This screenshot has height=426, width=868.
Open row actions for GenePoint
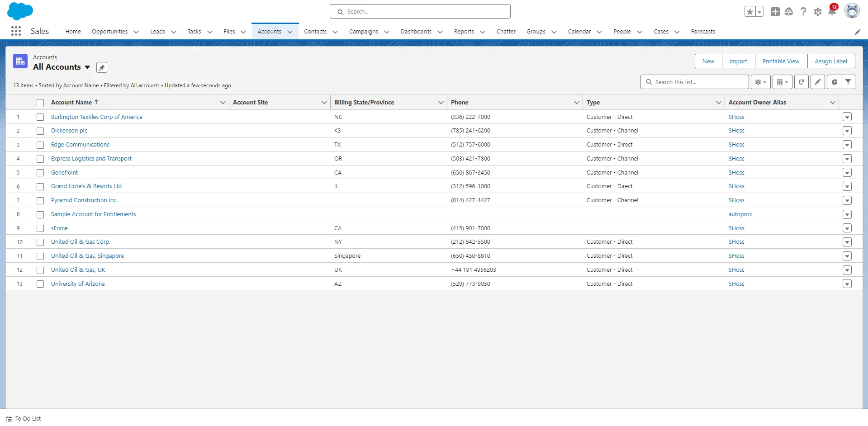pyautogui.click(x=847, y=173)
